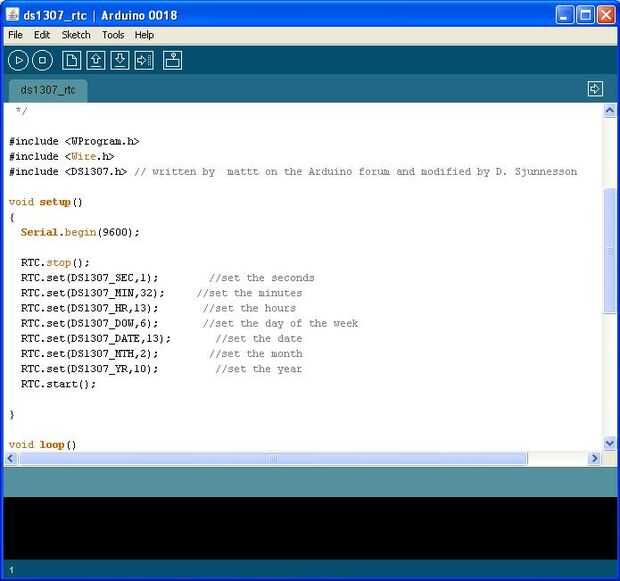The image size is (620, 581).
Task: Save sketch with the down-arrow icon
Action: pos(120,61)
